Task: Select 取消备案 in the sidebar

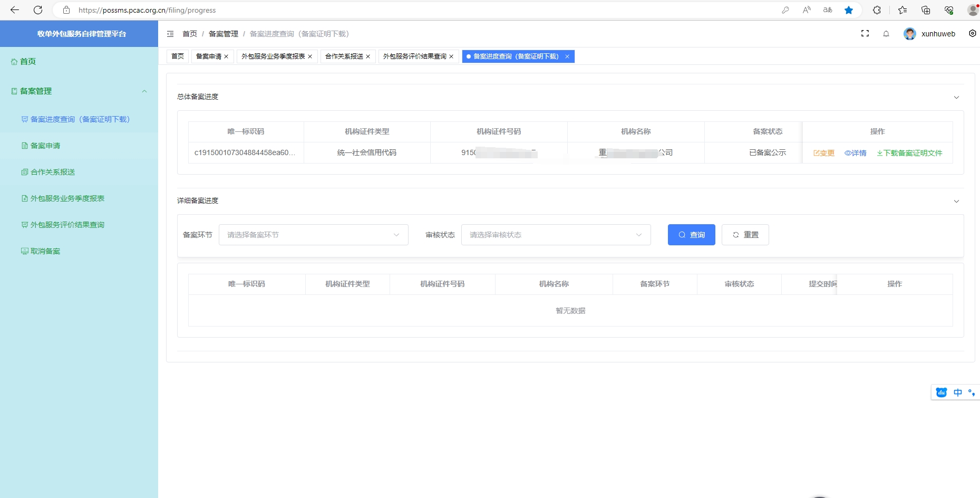Action: [45, 251]
